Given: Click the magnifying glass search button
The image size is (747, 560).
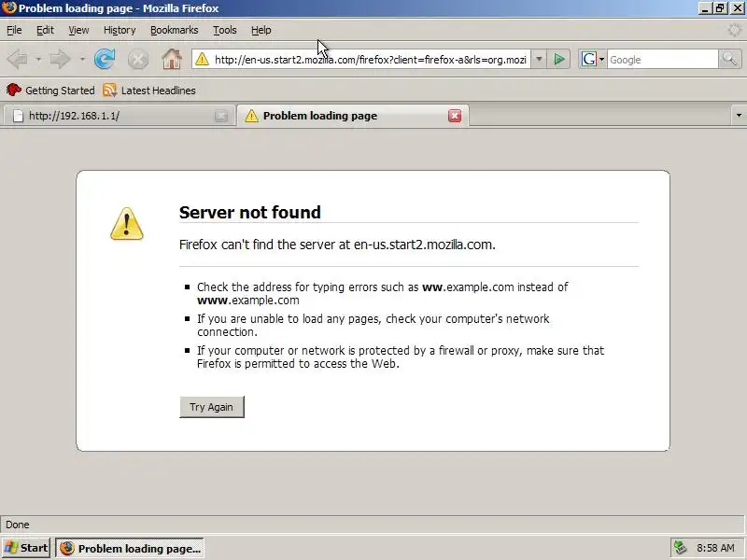Looking at the screenshot, I should point(729,60).
